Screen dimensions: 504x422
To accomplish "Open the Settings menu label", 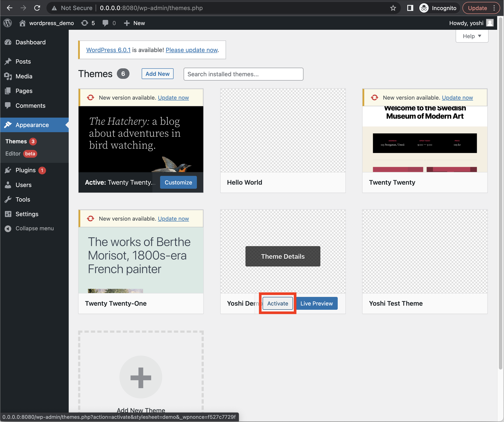I will pyautogui.click(x=27, y=214).
